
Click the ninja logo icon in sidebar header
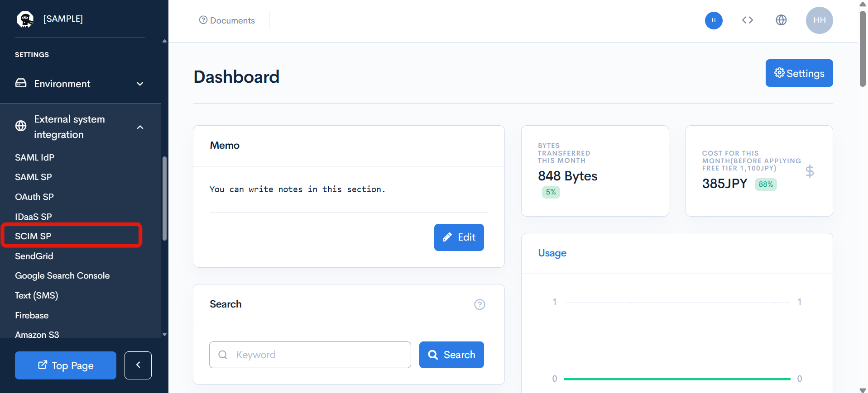point(25,19)
